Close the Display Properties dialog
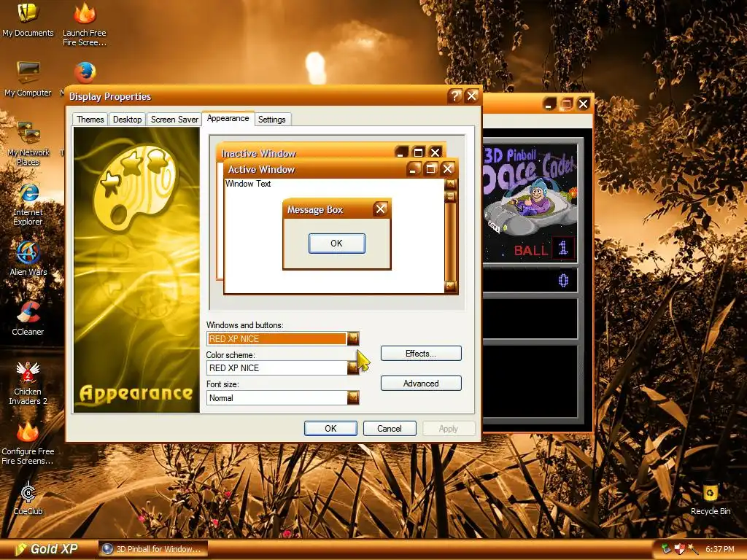747x560 pixels. click(x=472, y=96)
